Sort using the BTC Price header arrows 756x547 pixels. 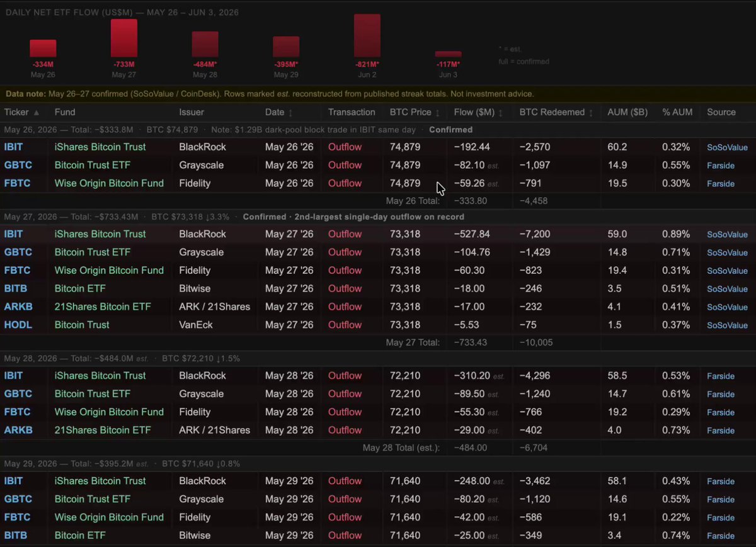click(x=438, y=113)
